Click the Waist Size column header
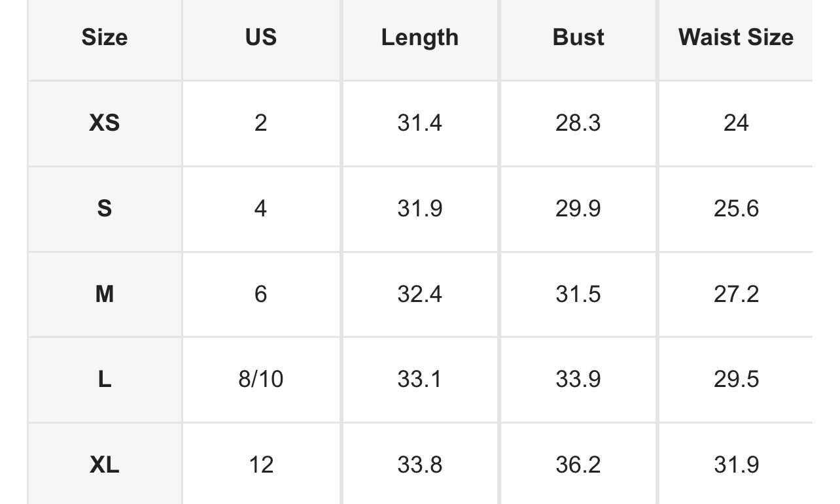Screen dimensions: 840x504 coord(735,37)
